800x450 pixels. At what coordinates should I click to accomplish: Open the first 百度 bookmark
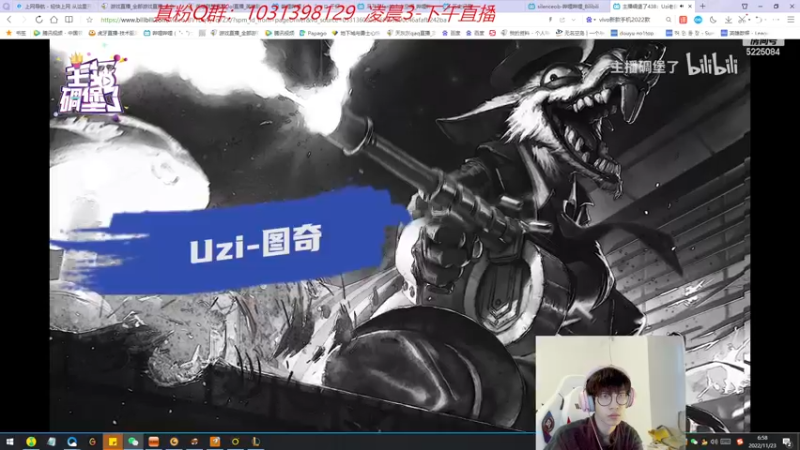tap(451, 33)
